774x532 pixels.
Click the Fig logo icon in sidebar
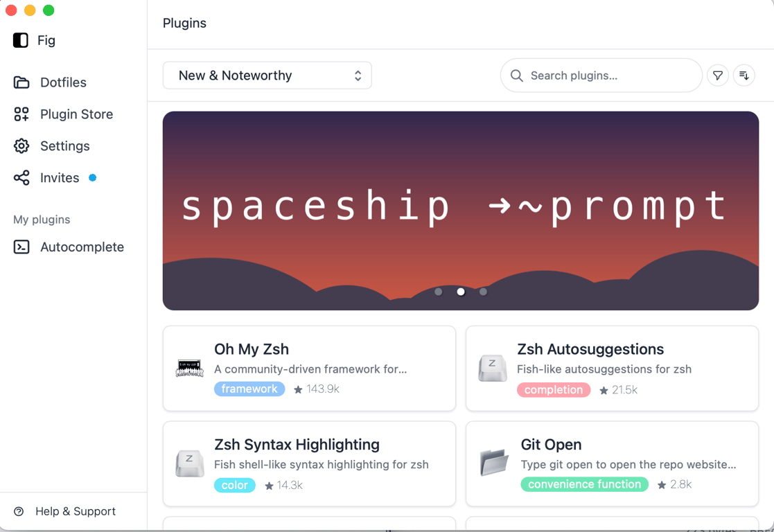(x=21, y=40)
